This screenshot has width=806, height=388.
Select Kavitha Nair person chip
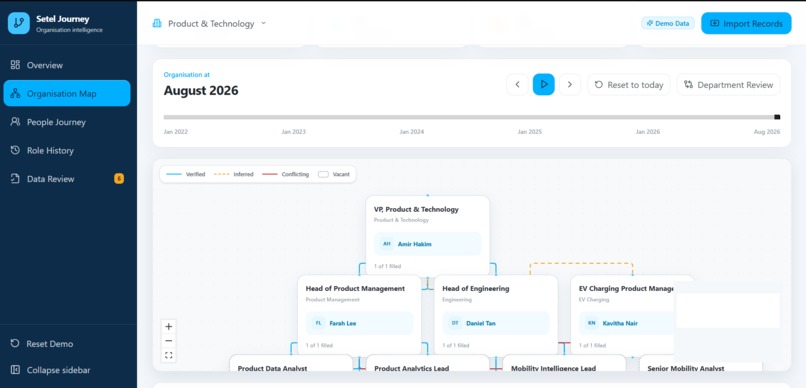(627, 323)
